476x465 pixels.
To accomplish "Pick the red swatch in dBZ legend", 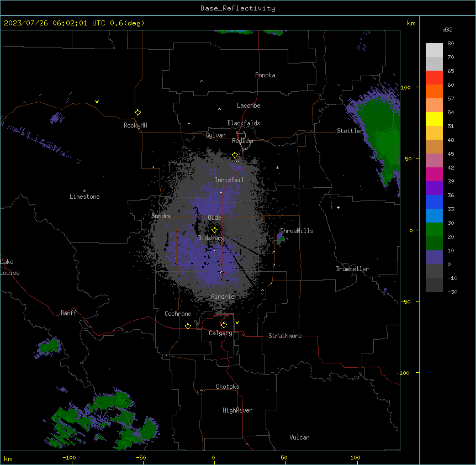I will point(434,77).
